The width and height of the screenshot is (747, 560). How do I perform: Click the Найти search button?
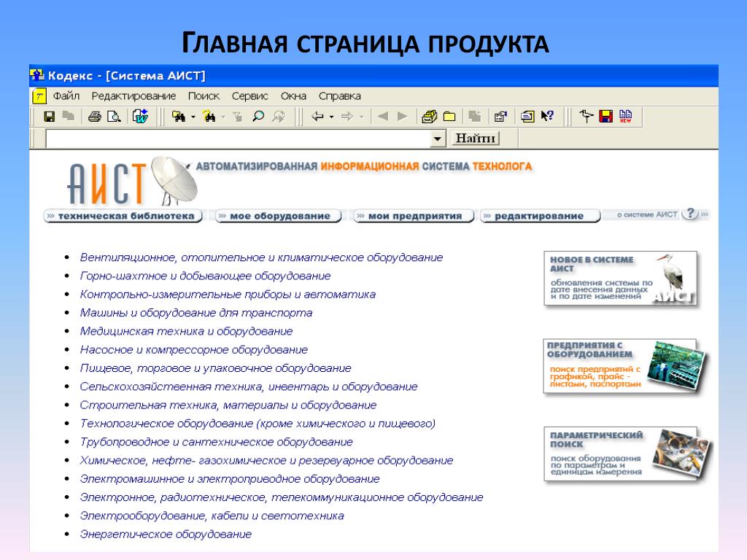(476, 139)
